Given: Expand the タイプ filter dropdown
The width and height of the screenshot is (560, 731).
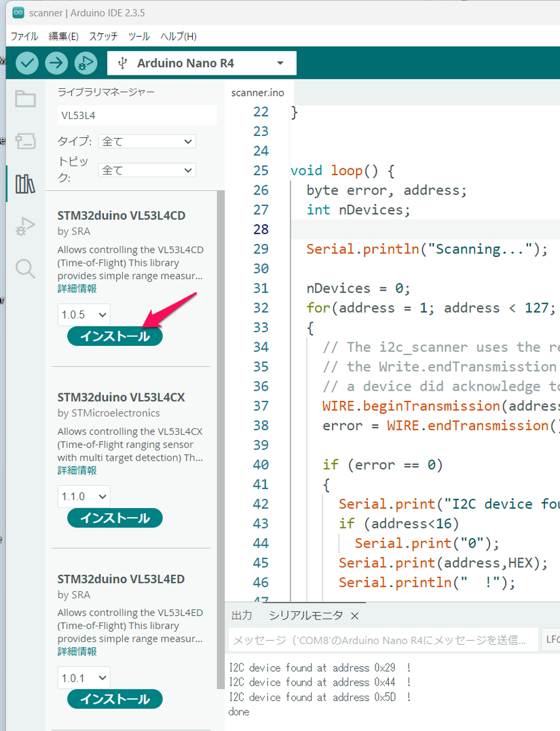Looking at the screenshot, I should click(147, 141).
